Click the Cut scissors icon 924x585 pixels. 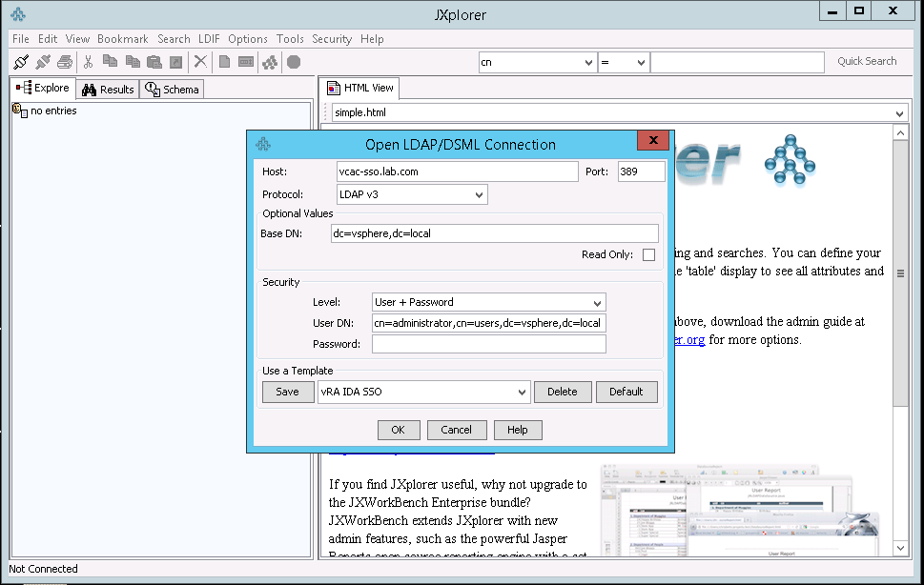89,61
